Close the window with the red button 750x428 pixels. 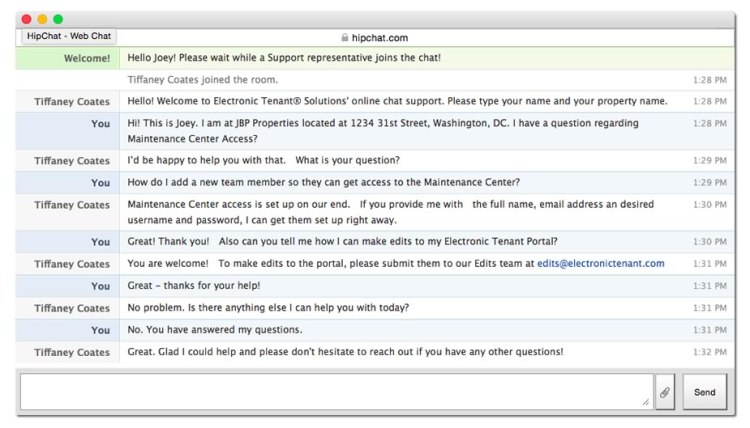click(26, 19)
